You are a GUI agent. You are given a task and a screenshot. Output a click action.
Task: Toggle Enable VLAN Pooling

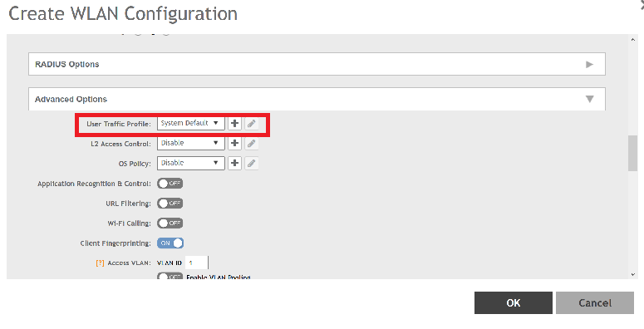[x=170, y=277]
